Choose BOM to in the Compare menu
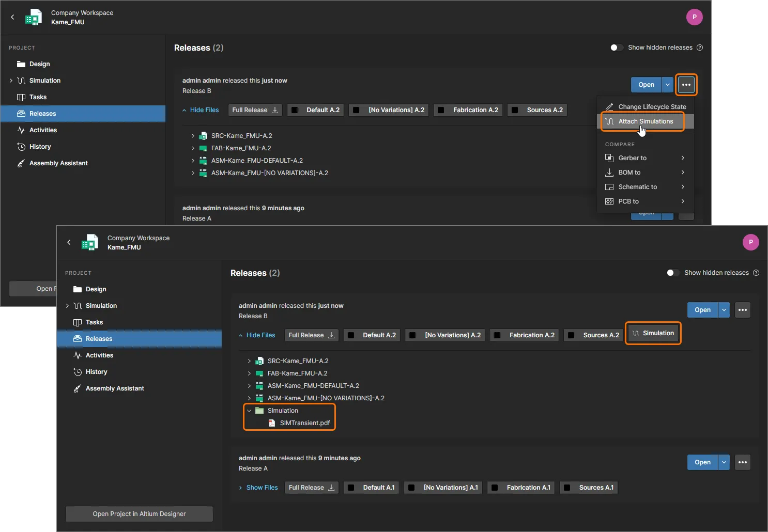 [x=629, y=173]
